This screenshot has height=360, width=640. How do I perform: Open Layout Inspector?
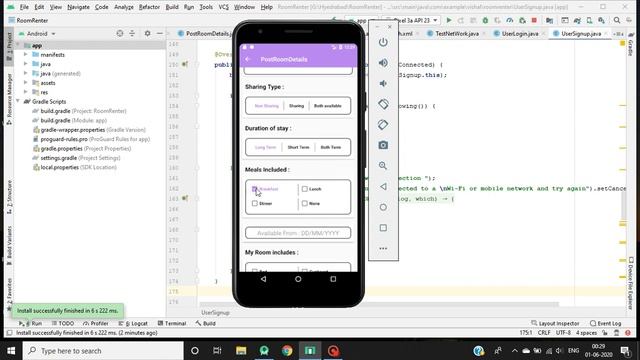tap(555, 323)
